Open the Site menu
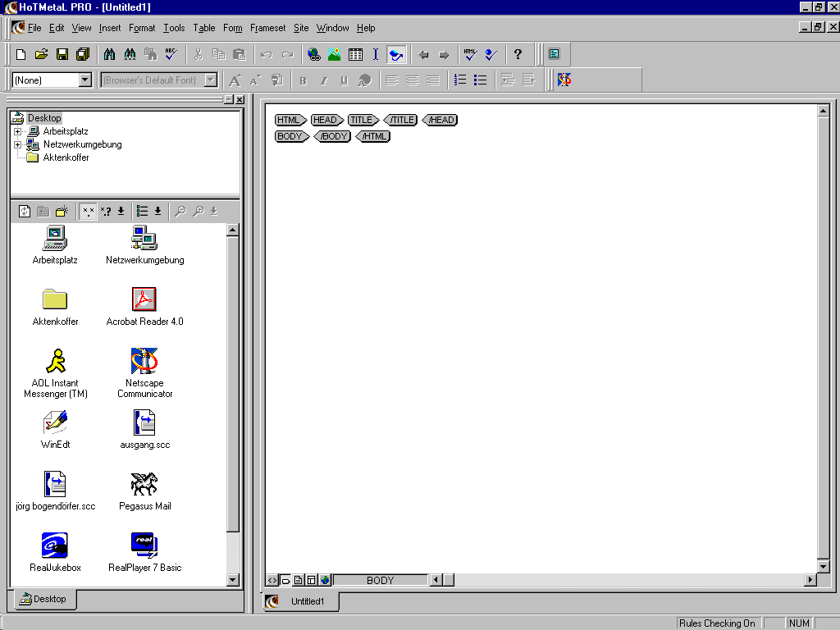The image size is (840, 630). (x=301, y=28)
